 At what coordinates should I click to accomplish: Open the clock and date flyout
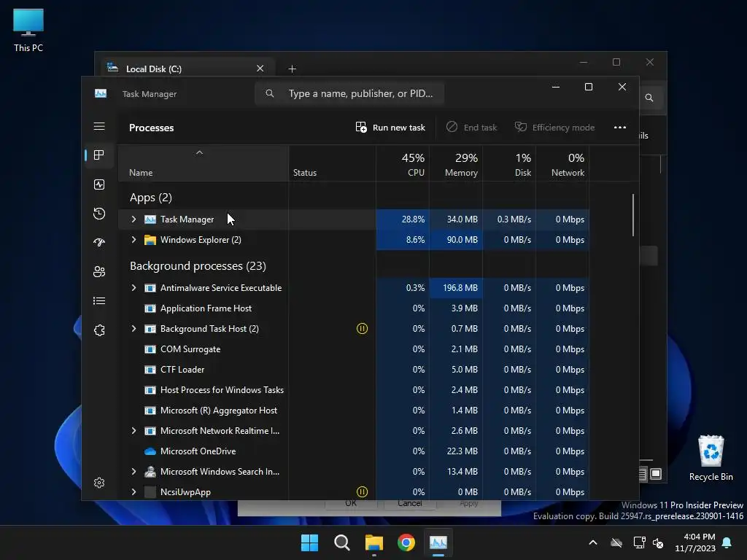[695, 542]
